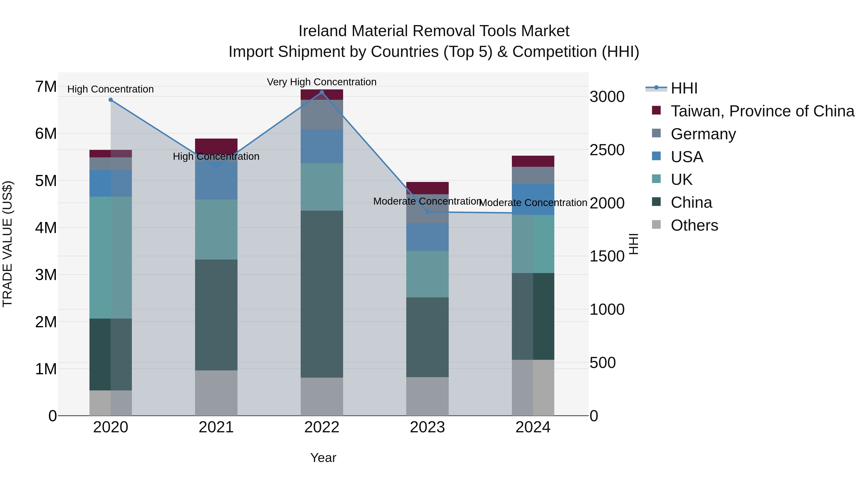Click the USA segment of 2023 bar

pos(427,237)
